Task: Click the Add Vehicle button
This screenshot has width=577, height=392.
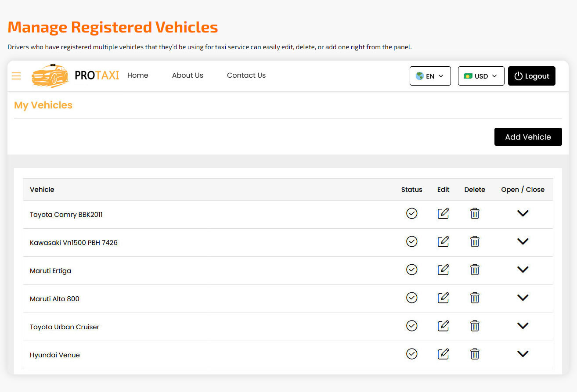Action: coord(528,137)
